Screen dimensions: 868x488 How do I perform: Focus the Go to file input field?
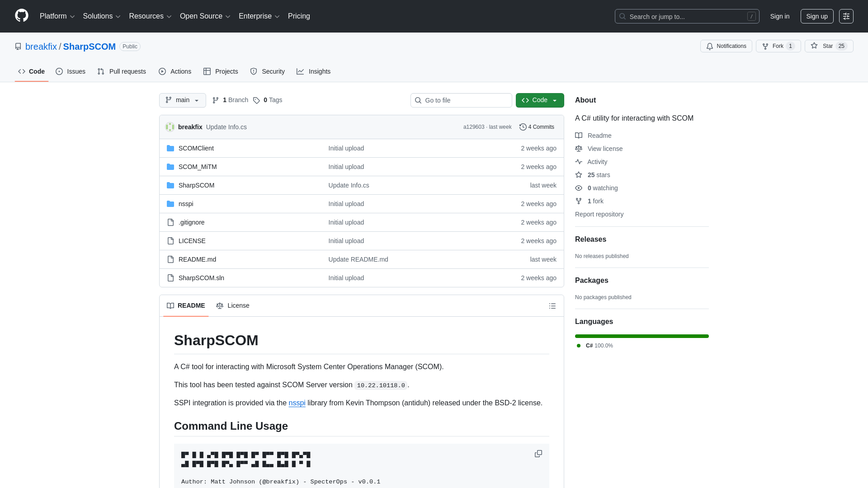[461, 100]
